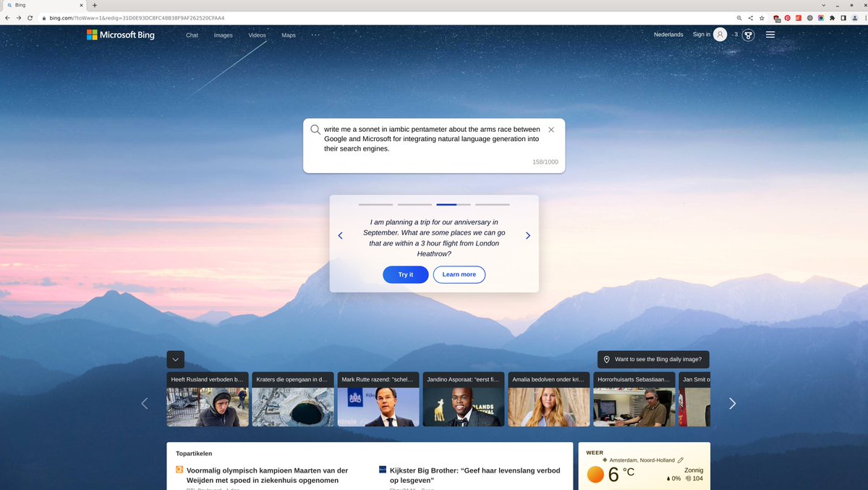Open the Maarten van der Weijden article
The image size is (868, 490).
268,475
